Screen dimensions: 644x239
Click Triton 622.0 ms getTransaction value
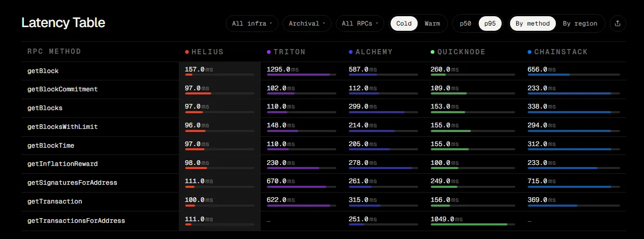point(281,200)
